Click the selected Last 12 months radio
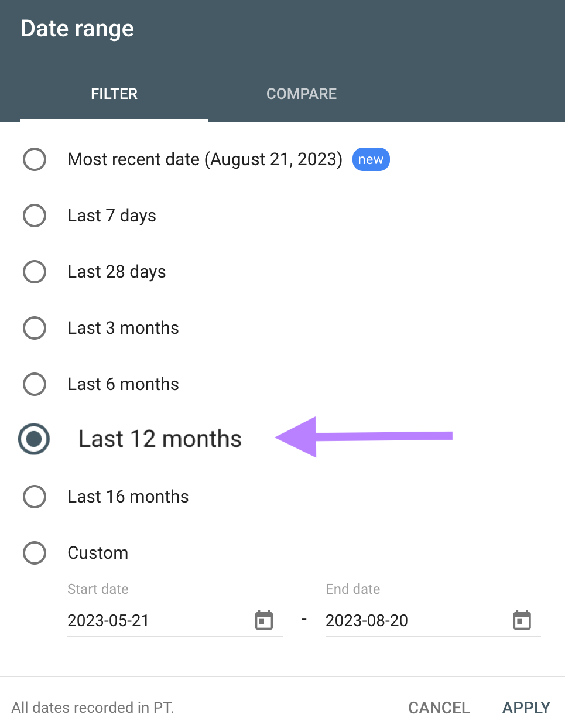 [34, 439]
